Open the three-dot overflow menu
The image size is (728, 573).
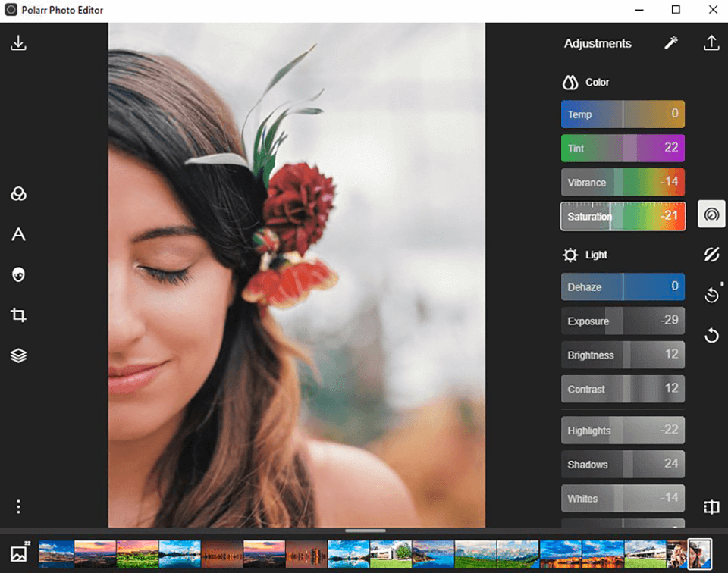(18, 506)
